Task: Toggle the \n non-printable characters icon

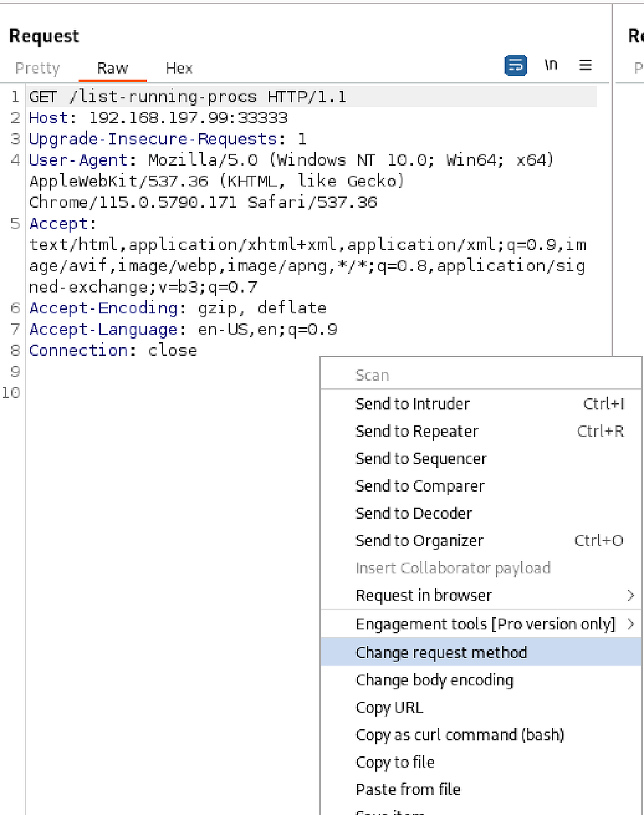Action: coord(550,65)
